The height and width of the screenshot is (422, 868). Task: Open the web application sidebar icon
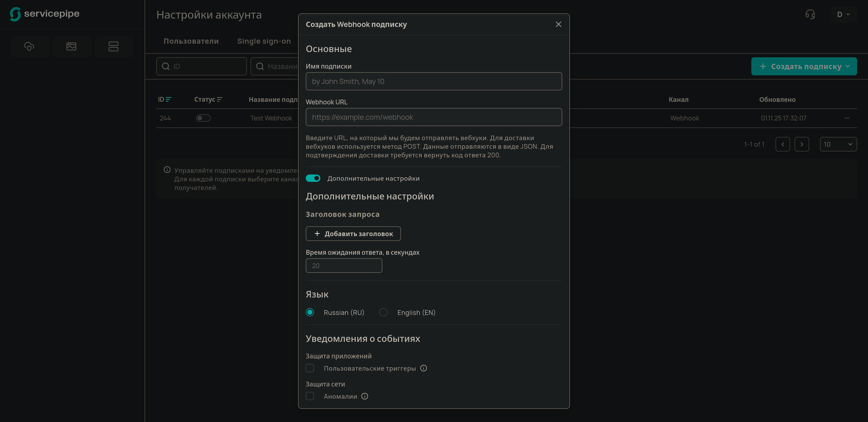[x=71, y=46]
